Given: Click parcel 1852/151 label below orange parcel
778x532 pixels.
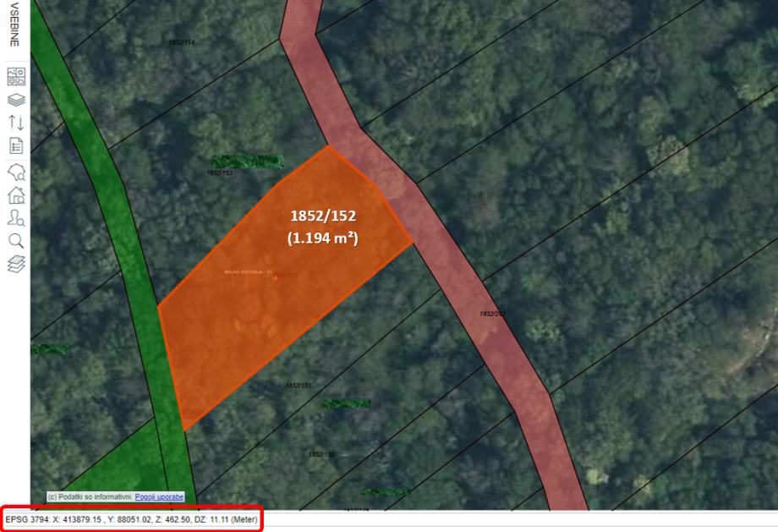Looking at the screenshot, I should [x=298, y=385].
